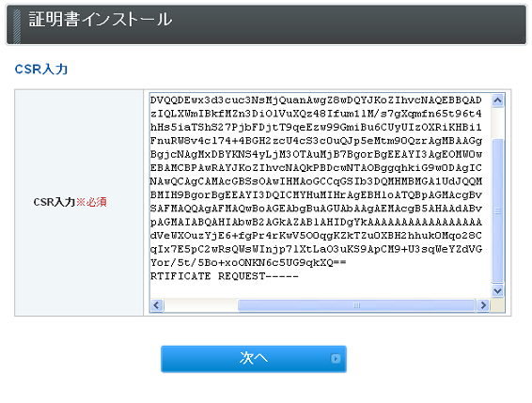Click the horizontal scrollbar track left of the thumb
The height and width of the screenshot is (403, 532).
pyautogui.click(x=200, y=305)
